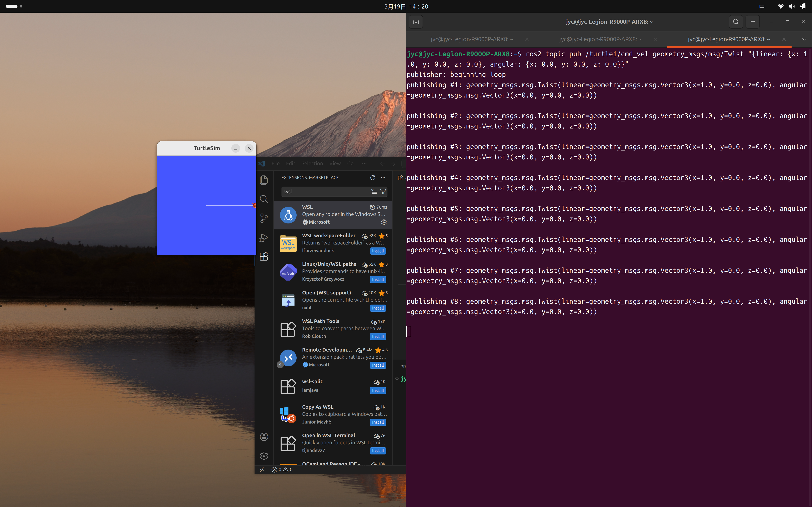The height and width of the screenshot is (507, 812).
Task: Install the Linux/Unix/WSL paths extension
Action: tap(378, 280)
